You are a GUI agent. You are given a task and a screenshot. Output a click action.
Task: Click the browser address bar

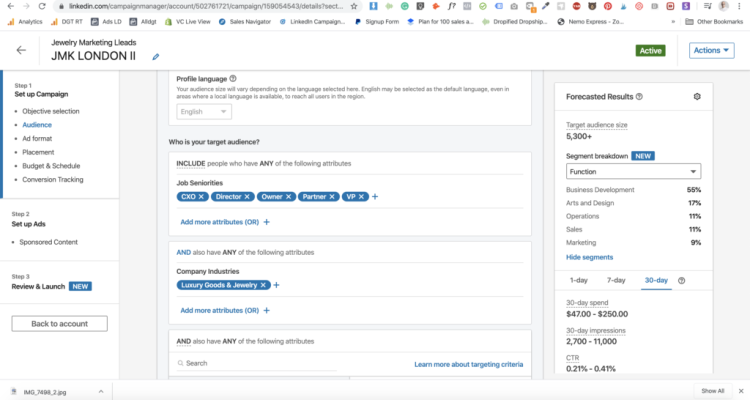206,6
